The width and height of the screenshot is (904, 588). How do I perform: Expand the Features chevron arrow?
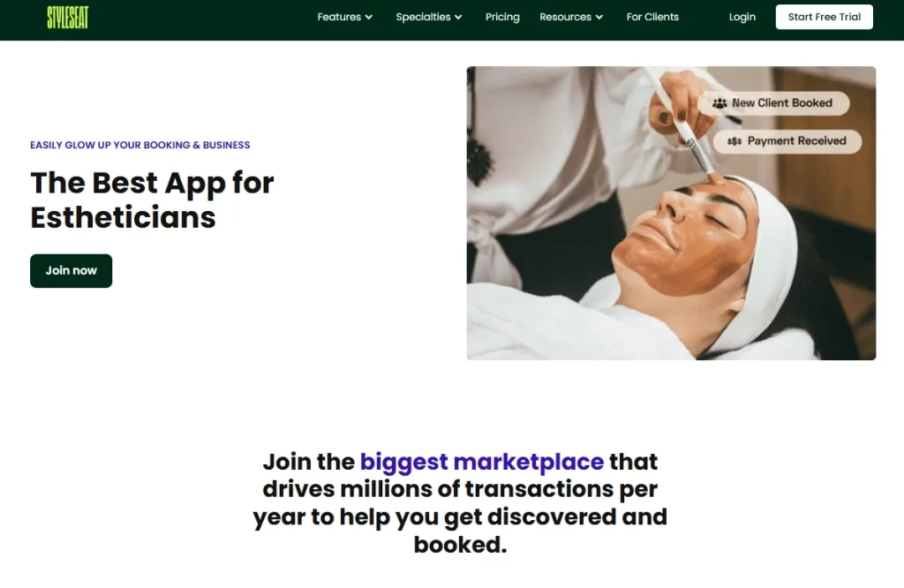click(368, 18)
